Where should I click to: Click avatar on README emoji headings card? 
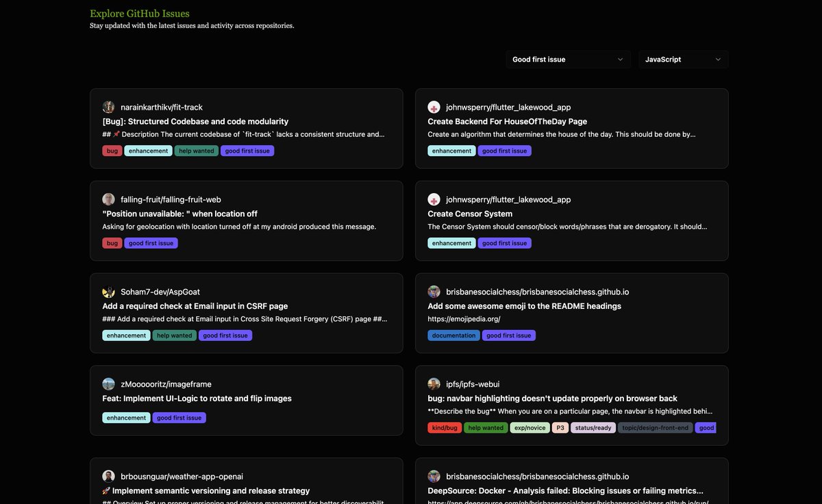pyautogui.click(x=434, y=292)
